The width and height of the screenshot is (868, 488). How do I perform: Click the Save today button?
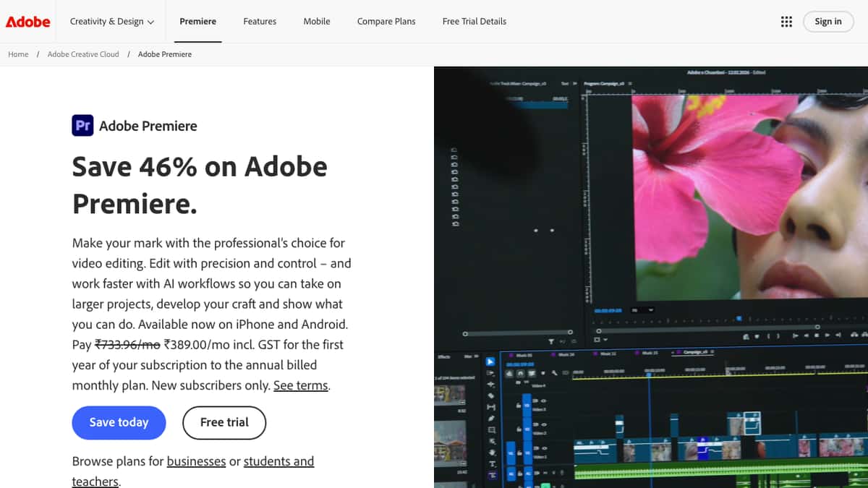pos(119,423)
